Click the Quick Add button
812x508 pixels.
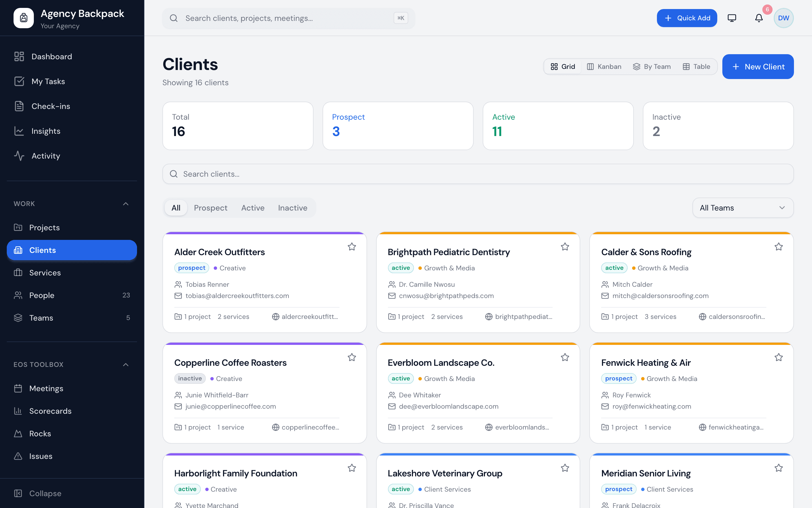687,18
